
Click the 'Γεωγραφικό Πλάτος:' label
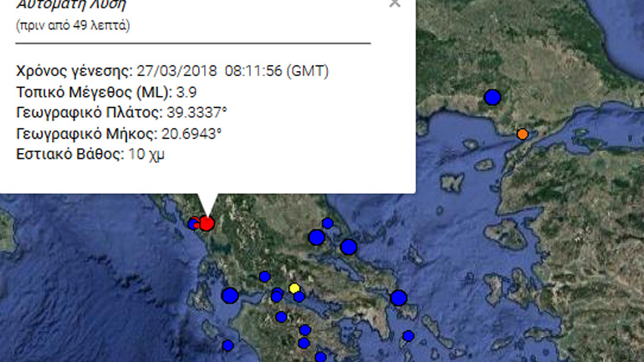pos(89,113)
